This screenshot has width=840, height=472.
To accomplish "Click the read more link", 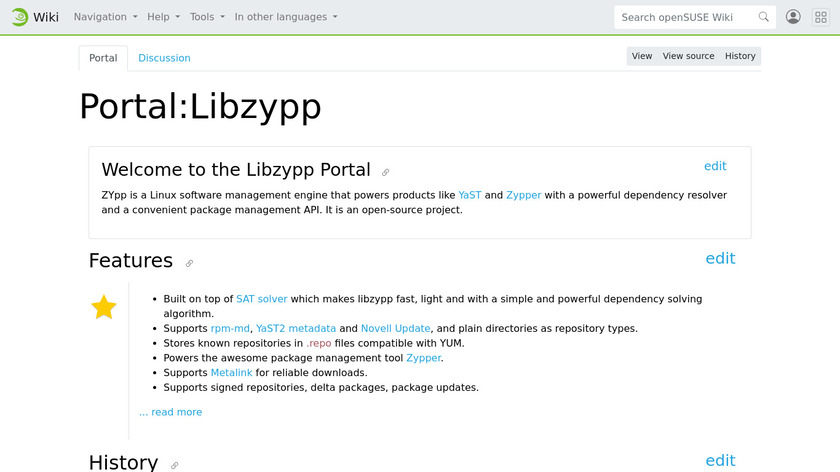I will pyautogui.click(x=171, y=412).
